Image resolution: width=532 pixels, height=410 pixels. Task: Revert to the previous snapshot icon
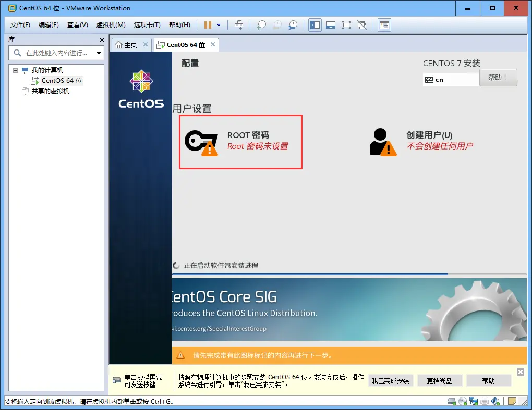tap(277, 25)
